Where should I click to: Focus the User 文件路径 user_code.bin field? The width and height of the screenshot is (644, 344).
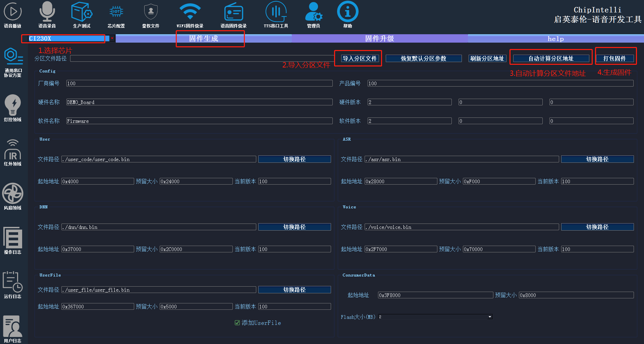pos(159,159)
